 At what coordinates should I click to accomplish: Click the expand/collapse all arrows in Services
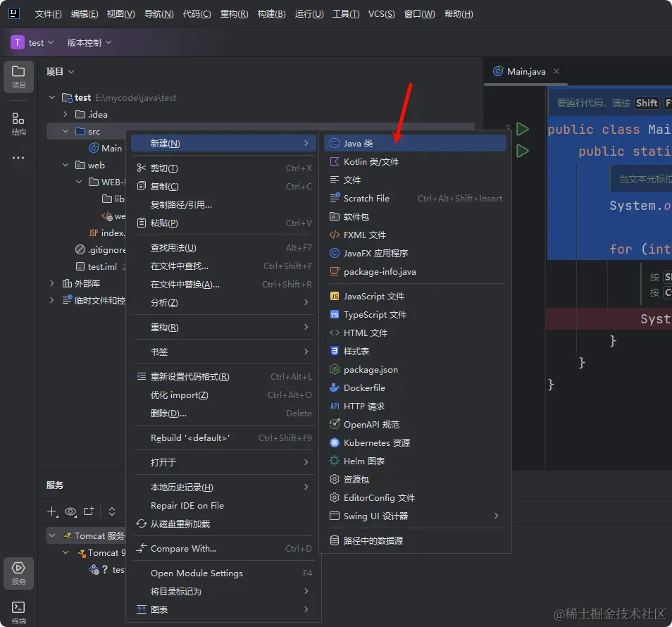(x=112, y=511)
